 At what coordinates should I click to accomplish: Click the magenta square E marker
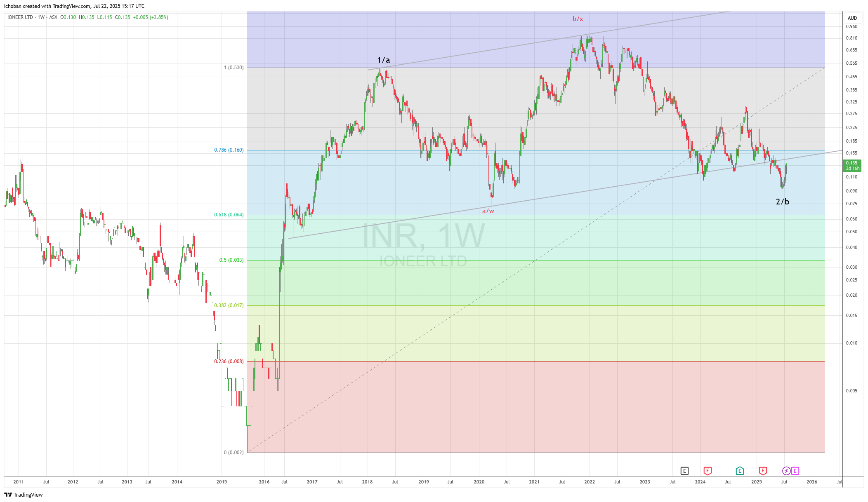[795, 471]
